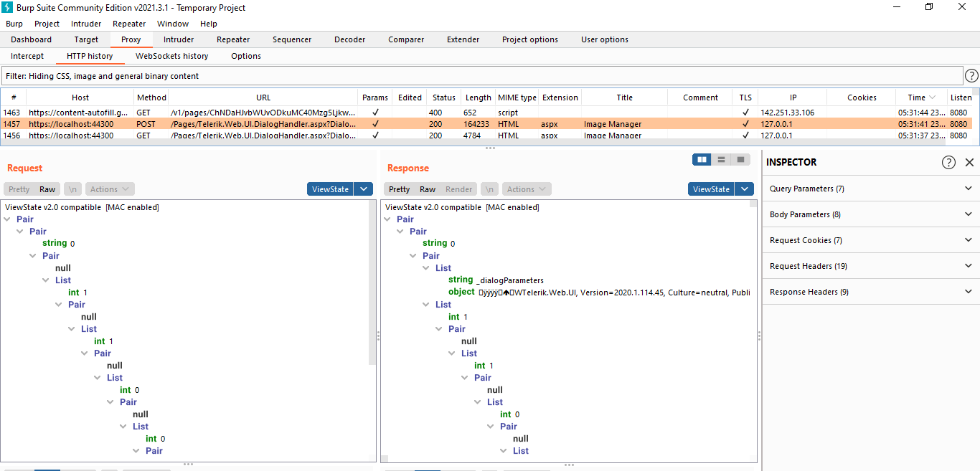Expand the Request Cookies (7) section
Viewport: 980px width, 471px height.
tap(870, 240)
